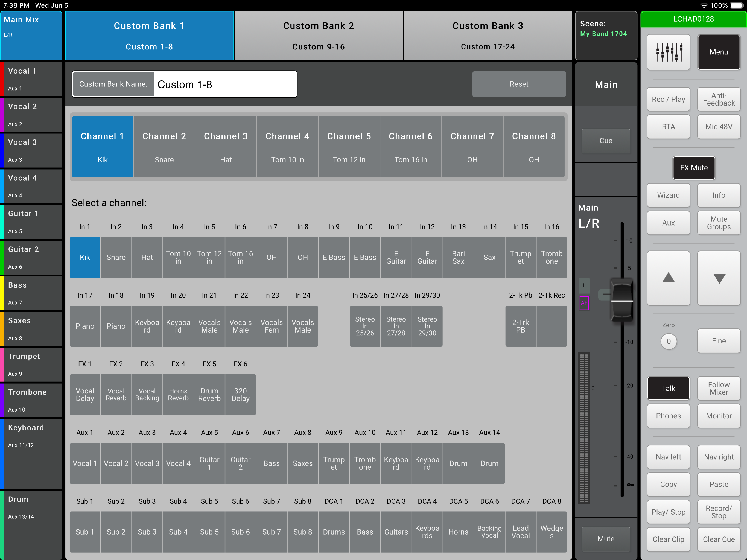Click the Aux button

click(668, 223)
